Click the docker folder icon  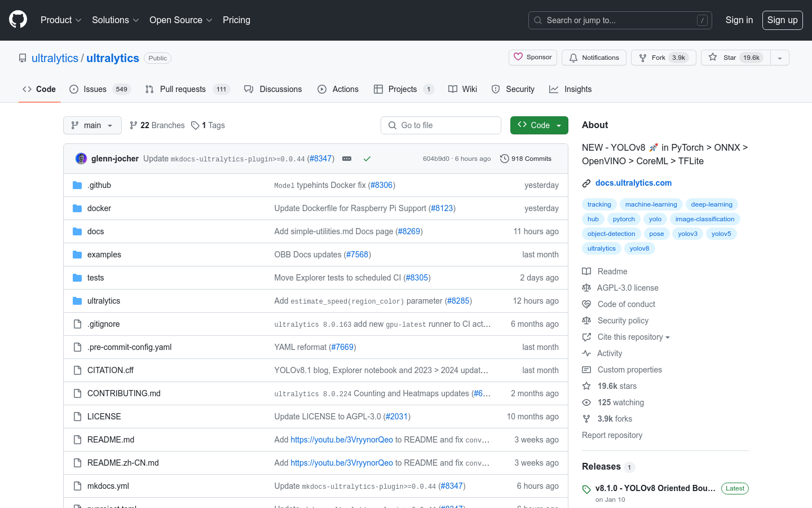77,208
